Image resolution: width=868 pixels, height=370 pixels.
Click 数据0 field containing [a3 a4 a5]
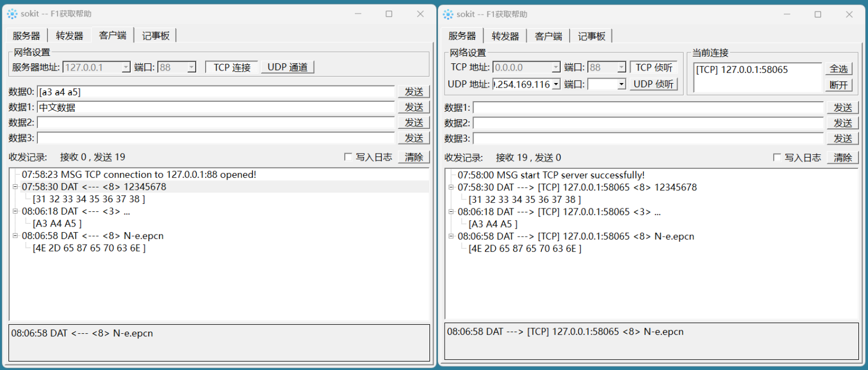pos(216,92)
